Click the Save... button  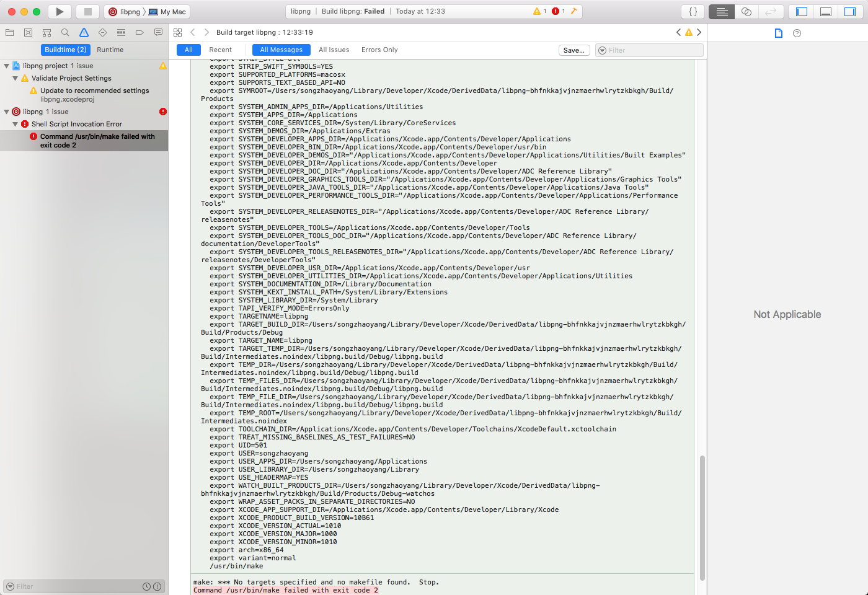tap(573, 50)
